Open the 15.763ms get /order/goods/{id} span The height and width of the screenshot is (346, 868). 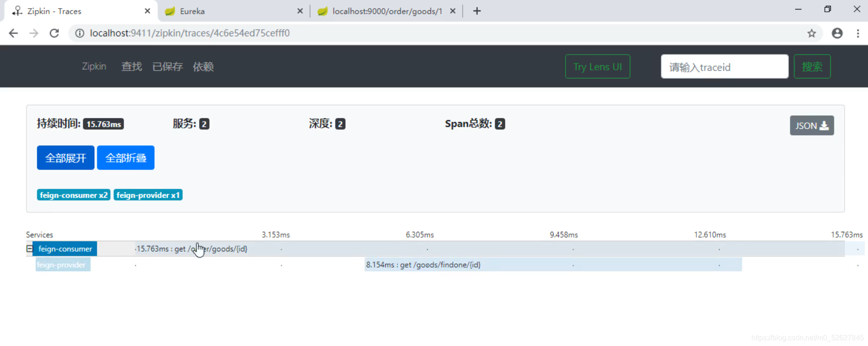coord(490,249)
